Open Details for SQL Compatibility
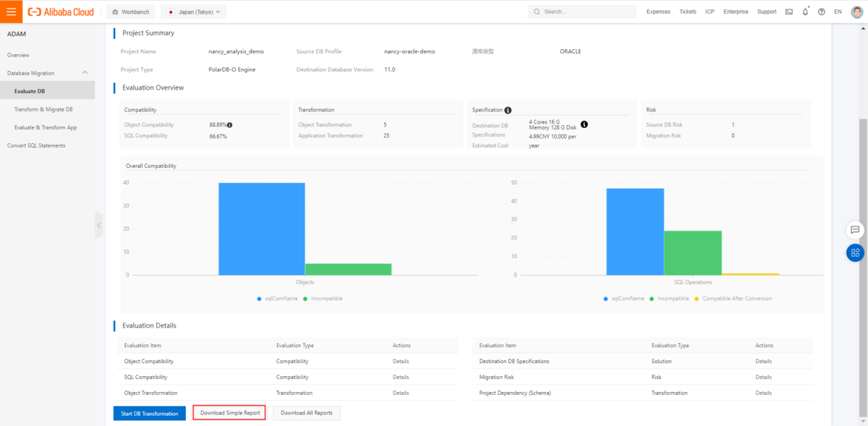This screenshot has height=426, width=868. coord(401,377)
